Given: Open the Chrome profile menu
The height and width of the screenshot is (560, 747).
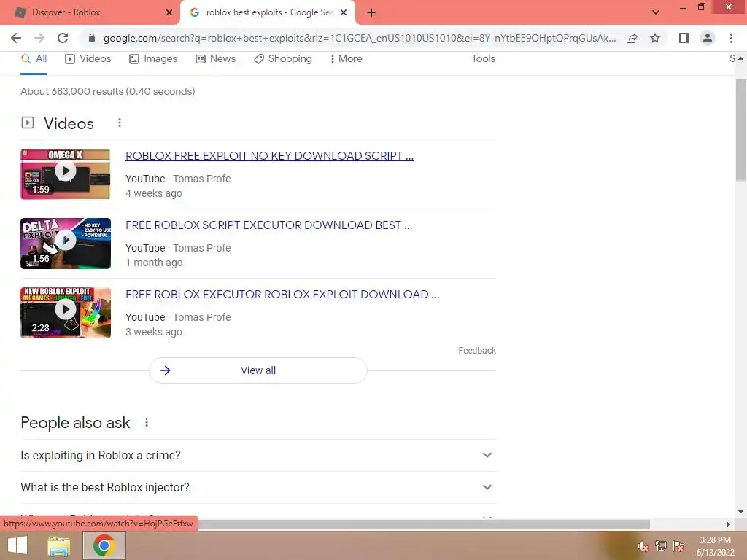Looking at the screenshot, I should [x=708, y=38].
